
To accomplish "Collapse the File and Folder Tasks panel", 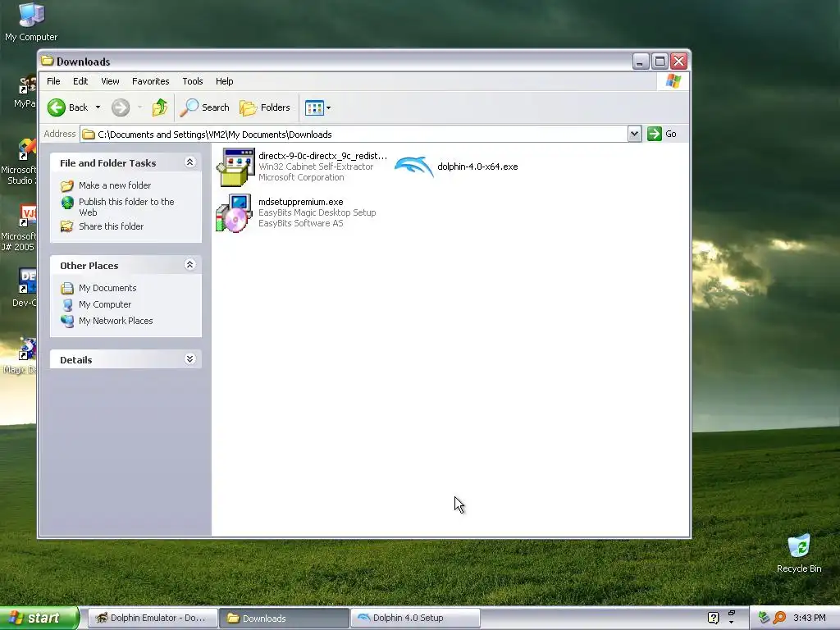I will (189, 162).
